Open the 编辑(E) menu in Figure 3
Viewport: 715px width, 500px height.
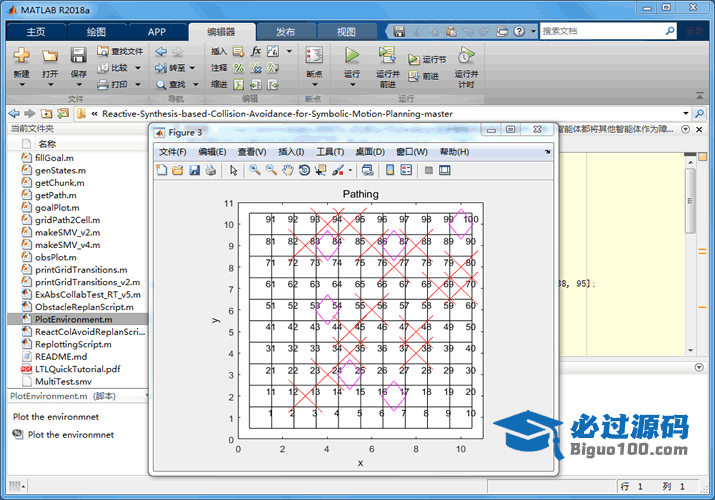click(212, 152)
